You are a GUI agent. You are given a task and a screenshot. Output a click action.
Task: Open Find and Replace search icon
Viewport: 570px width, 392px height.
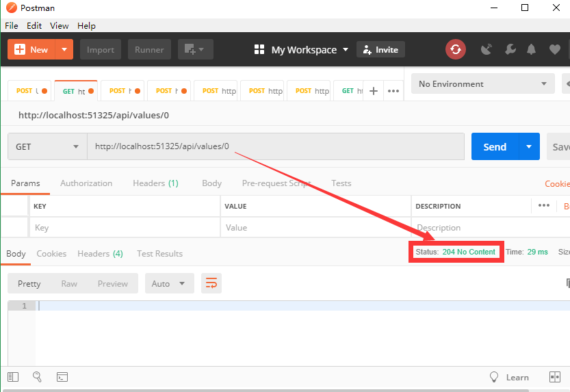pos(37,377)
